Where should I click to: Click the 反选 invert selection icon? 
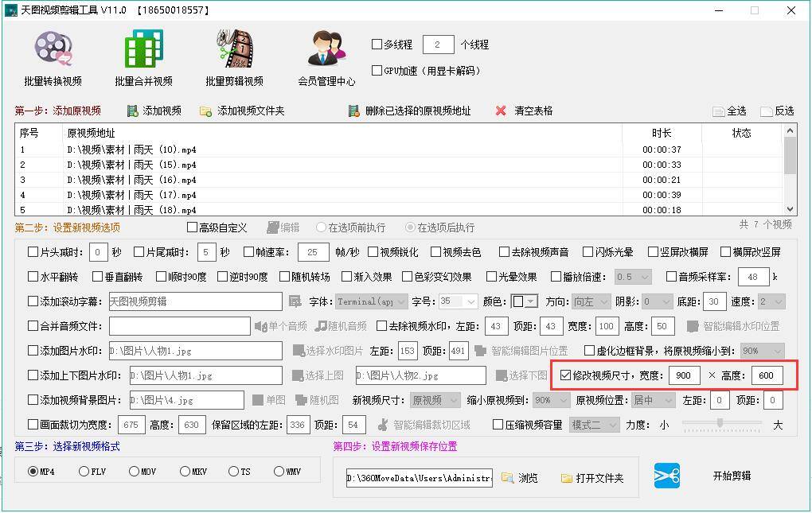coord(766,111)
